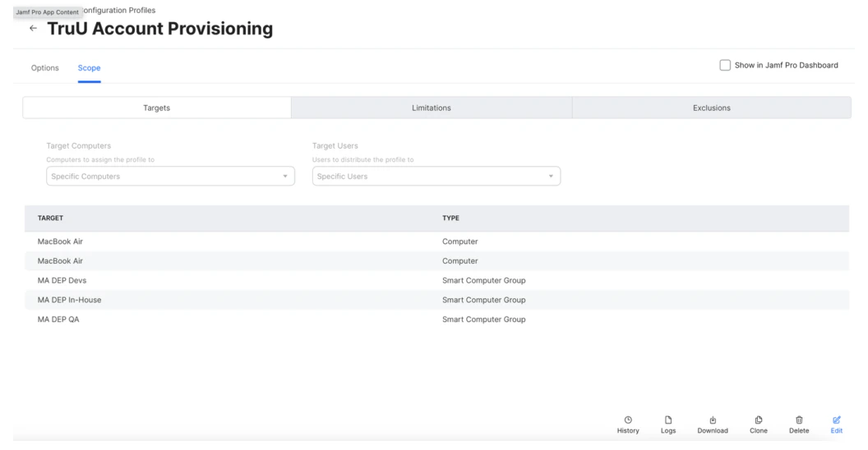The height and width of the screenshot is (450, 868).
Task: Open the Exclusions section
Action: click(711, 108)
